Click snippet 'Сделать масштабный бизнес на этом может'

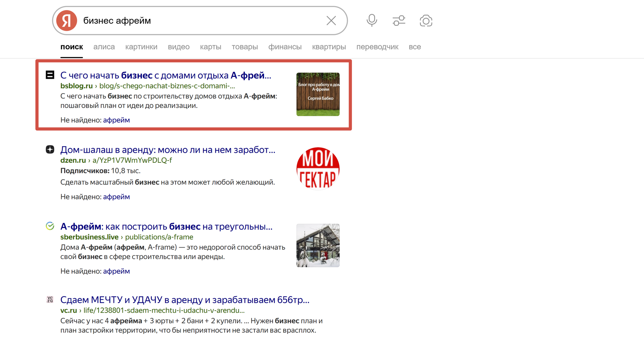(167, 182)
